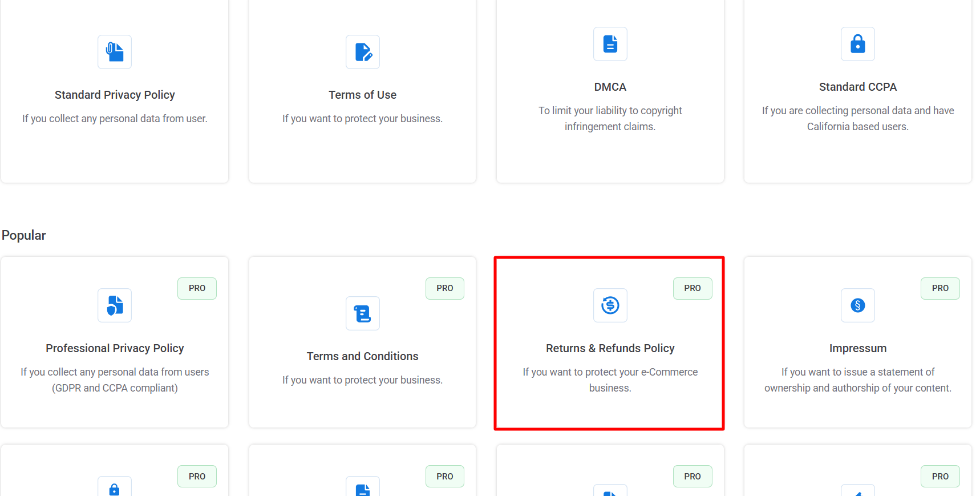Click the Impressum section-sign icon
This screenshot has width=980, height=496.
[x=857, y=305]
